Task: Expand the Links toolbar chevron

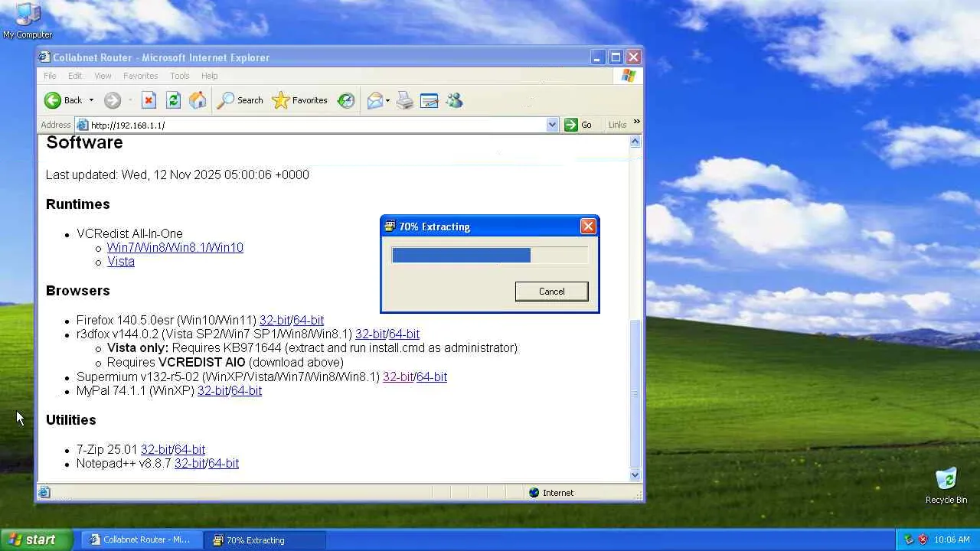Action: point(636,122)
